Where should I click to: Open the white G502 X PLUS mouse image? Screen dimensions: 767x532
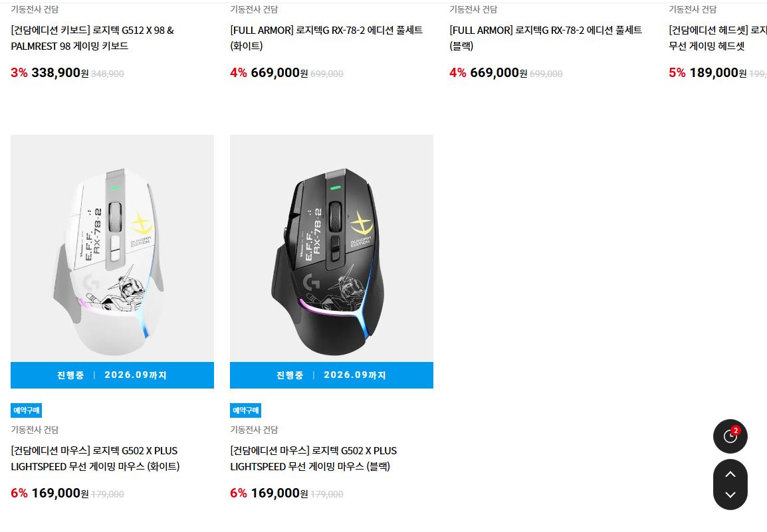[x=112, y=248]
